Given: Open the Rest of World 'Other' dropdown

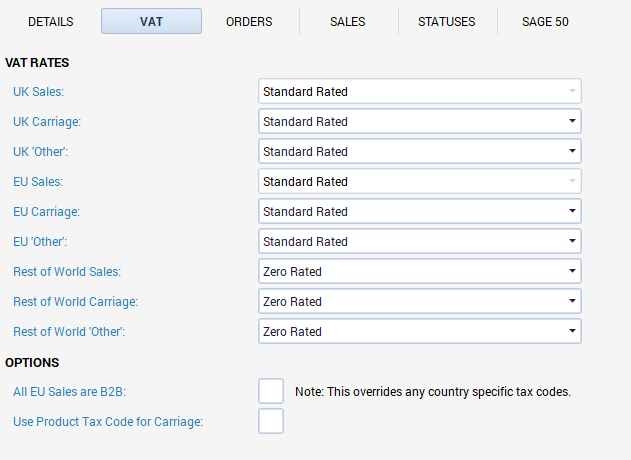Looking at the screenshot, I should 420,331.
